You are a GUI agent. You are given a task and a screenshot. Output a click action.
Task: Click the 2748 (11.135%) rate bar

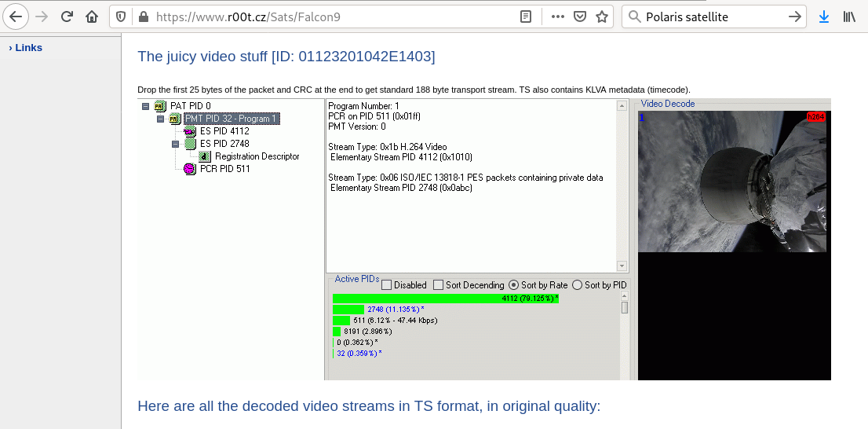pyautogui.click(x=348, y=310)
